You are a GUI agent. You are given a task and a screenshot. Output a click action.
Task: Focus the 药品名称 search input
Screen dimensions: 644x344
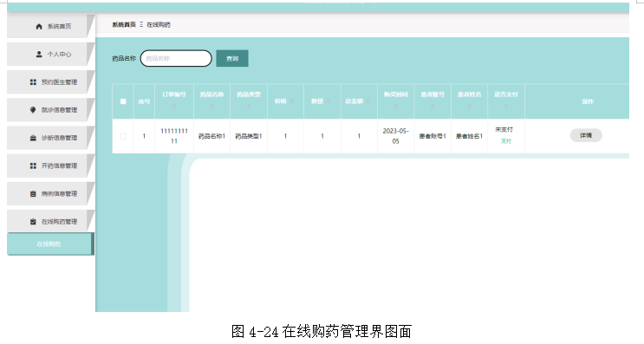(x=176, y=58)
